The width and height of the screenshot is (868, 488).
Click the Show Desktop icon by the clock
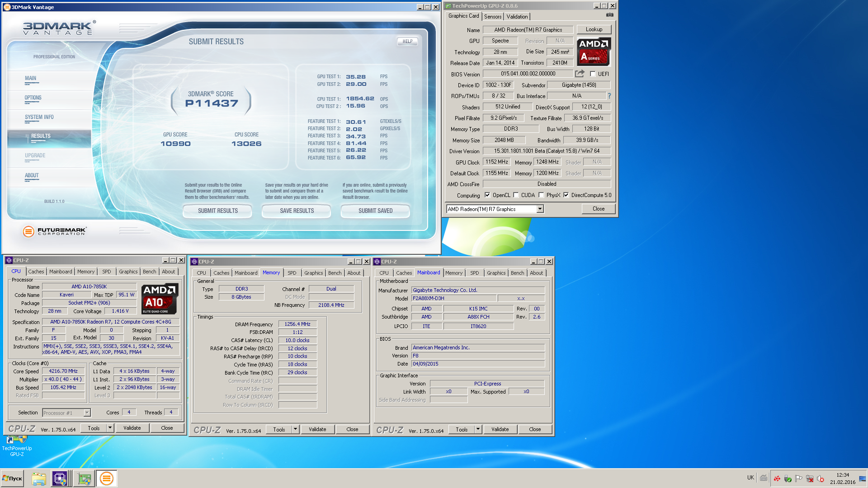click(x=863, y=479)
